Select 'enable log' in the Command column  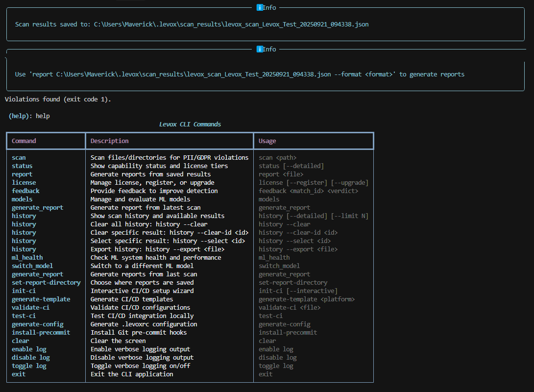(29, 349)
